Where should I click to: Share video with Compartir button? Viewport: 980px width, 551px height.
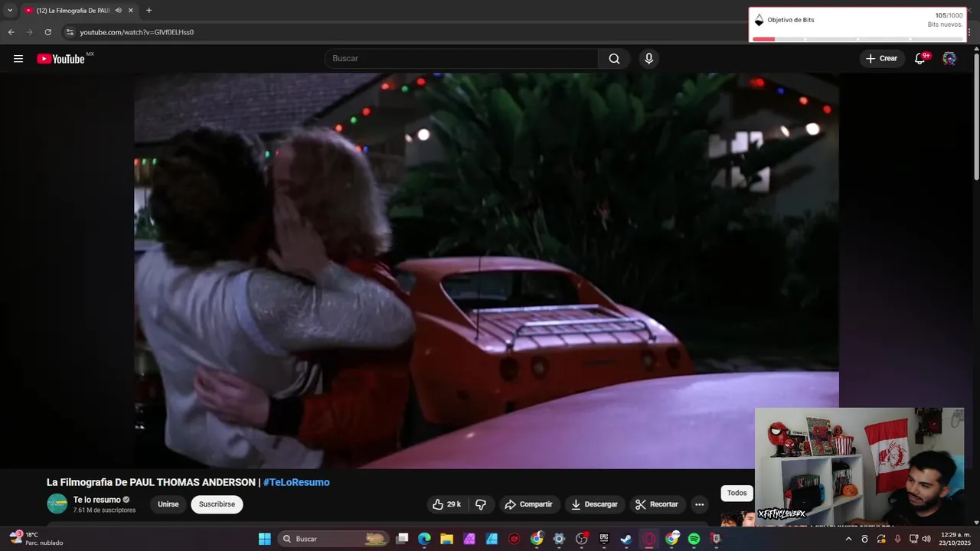(529, 504)
